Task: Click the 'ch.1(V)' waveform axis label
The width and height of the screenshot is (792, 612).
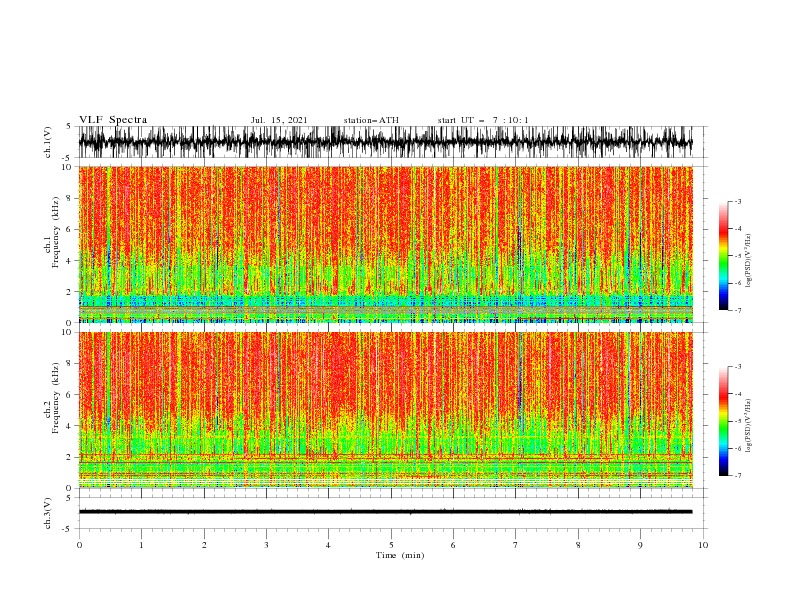Action: coord(48,142)
